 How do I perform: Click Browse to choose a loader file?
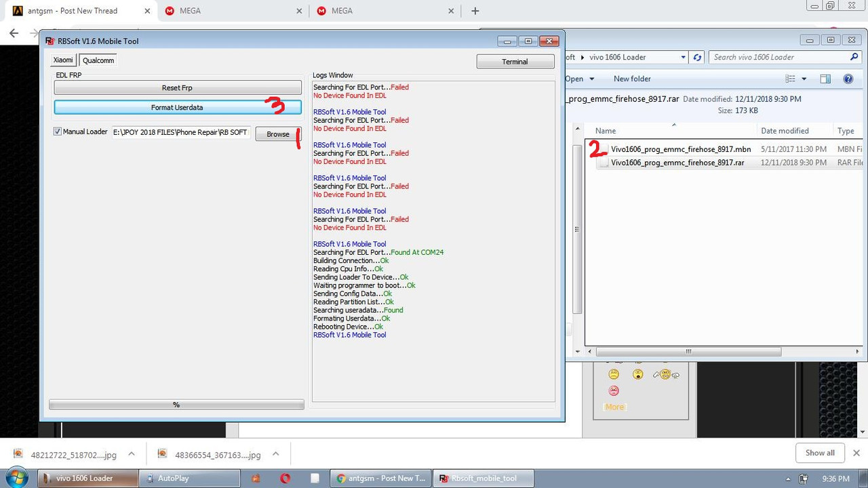[x=278, y=134]
